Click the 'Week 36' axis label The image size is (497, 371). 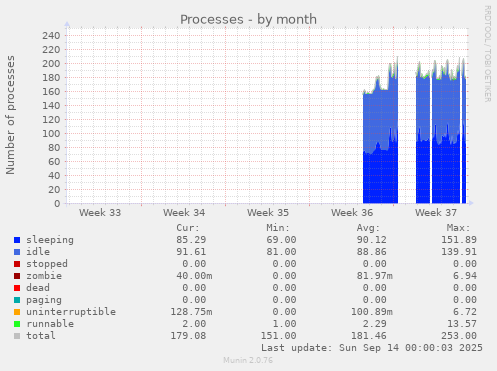click(352, 213)
